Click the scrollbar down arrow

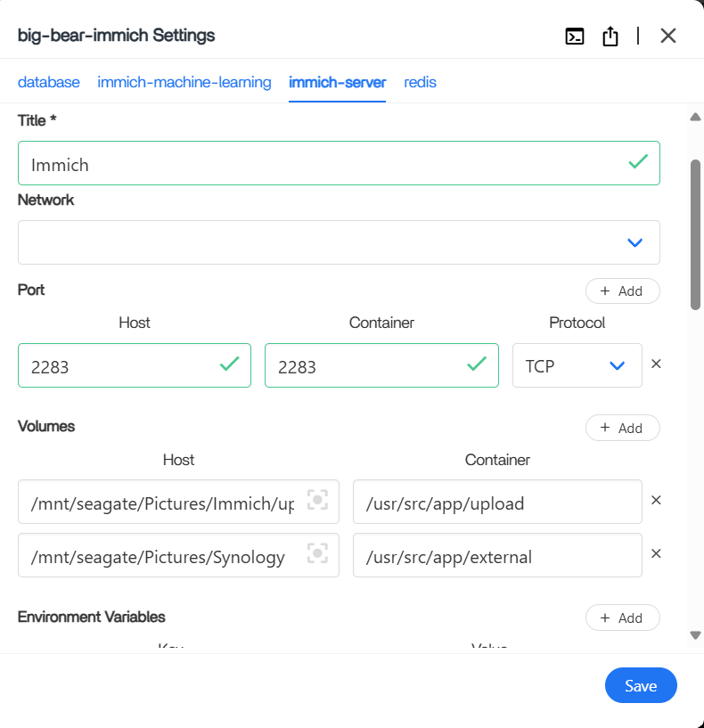point(695,635)
